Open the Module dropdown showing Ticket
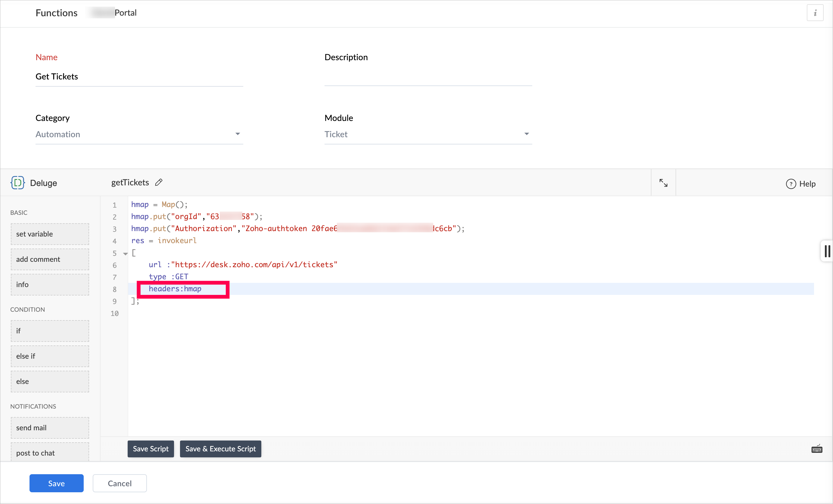Image resolution: width=833 pixels, height=504 pixels. (428, 134)
